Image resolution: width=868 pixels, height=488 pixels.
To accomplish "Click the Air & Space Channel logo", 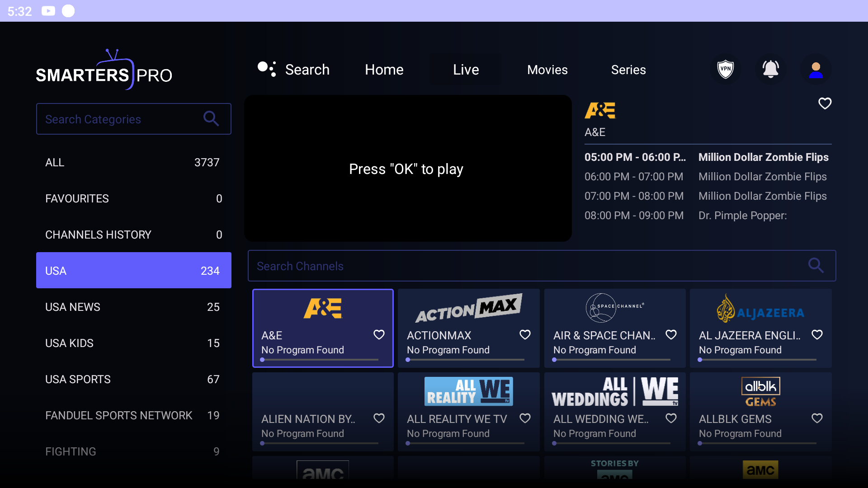I will point(615,308).
